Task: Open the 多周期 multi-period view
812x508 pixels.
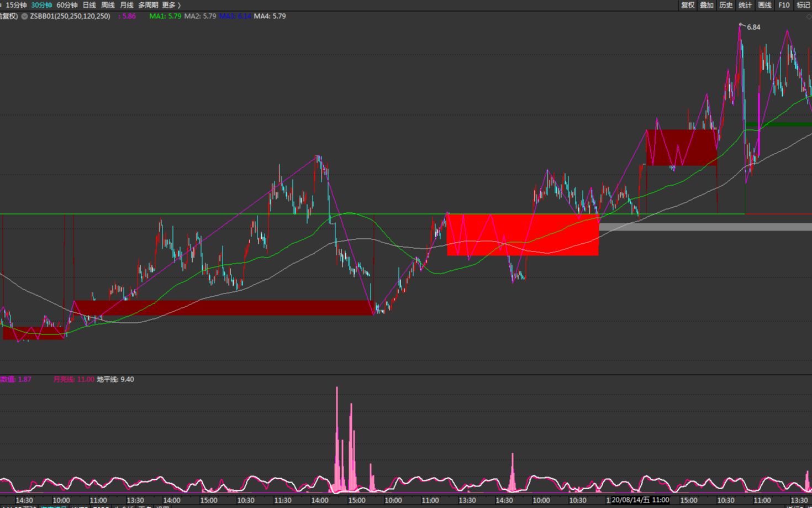Action: click(x=148, y=5)
